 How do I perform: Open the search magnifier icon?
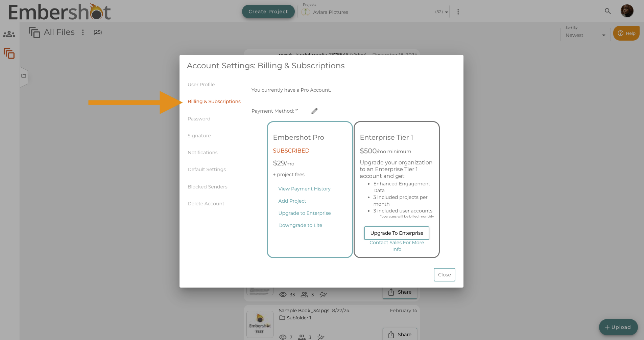[x=608, y=11]
